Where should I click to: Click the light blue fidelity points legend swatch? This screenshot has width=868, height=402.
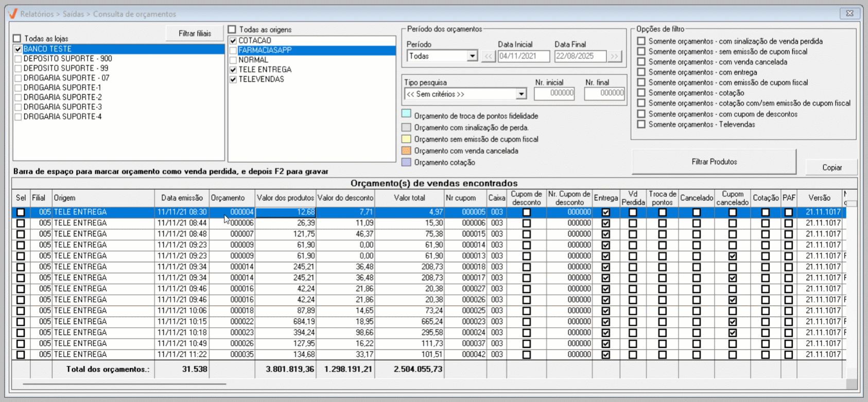406,114
